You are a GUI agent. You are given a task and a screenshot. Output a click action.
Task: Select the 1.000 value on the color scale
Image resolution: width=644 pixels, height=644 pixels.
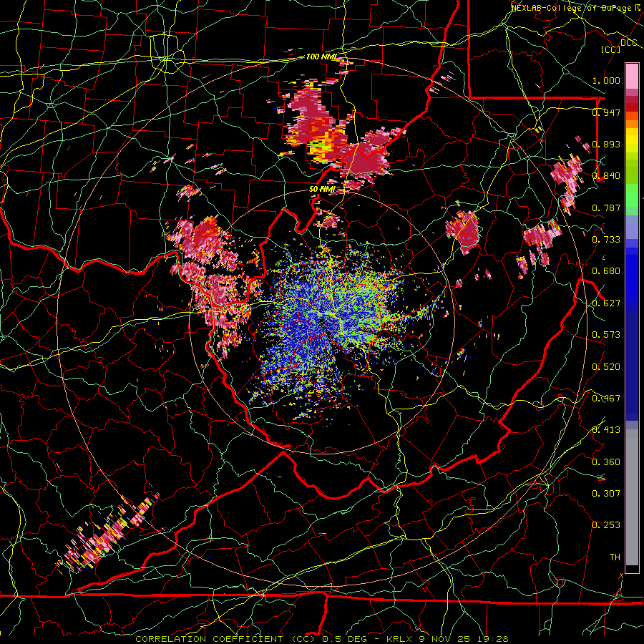click(606, 80)
